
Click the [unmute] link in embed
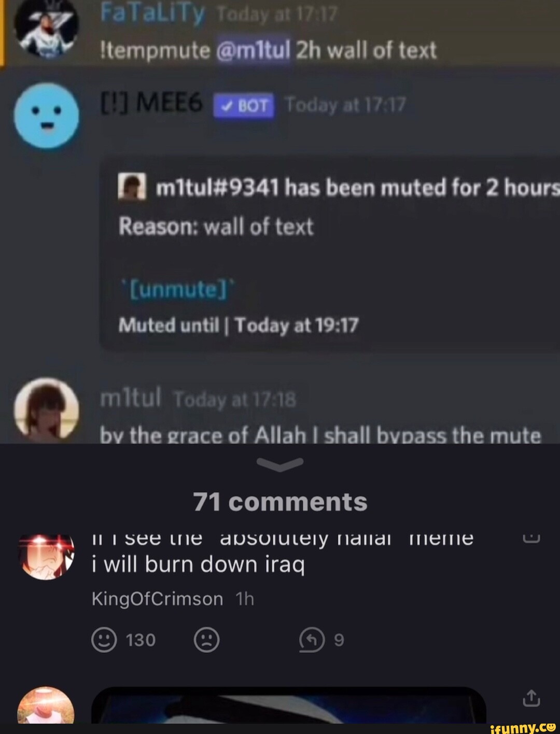tap(178, 289)
